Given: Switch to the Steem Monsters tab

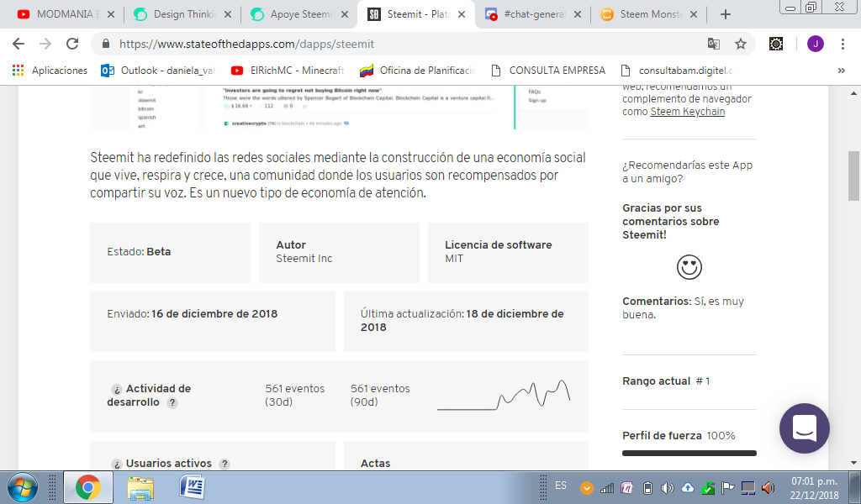Looking at the screenshot, I should [x=649, y=14].
